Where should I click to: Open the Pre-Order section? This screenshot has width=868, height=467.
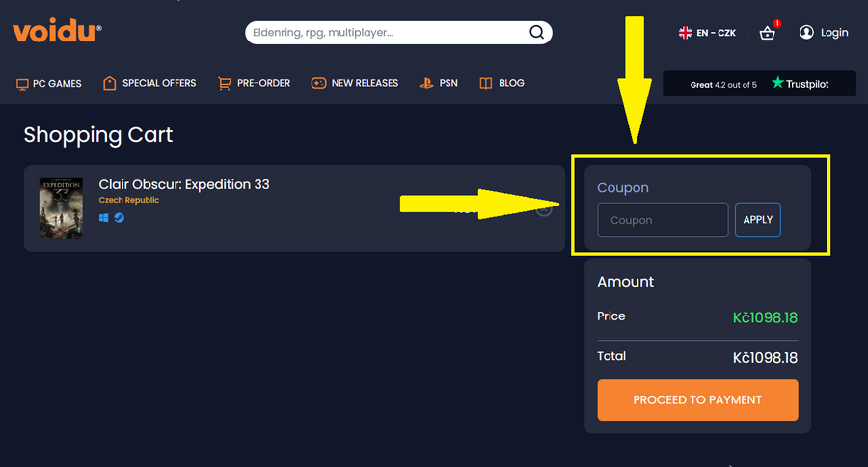click(254, 83)
